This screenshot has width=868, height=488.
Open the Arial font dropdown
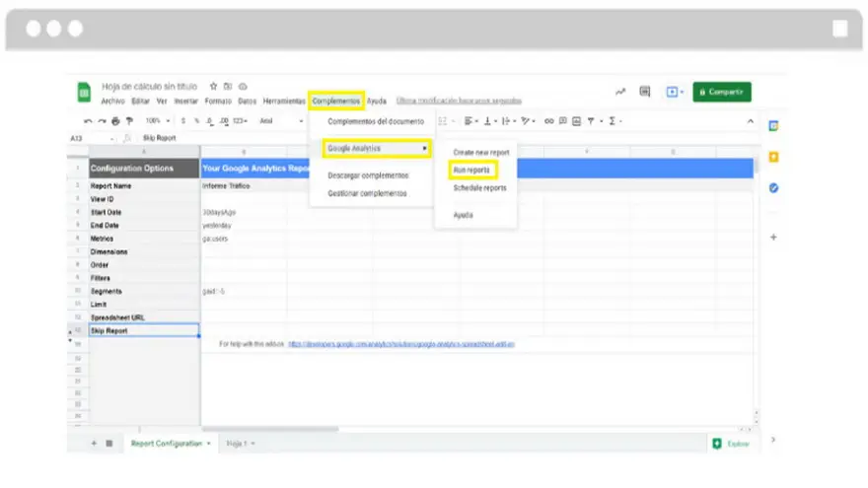pyautogui.click(x=281, y=120)
